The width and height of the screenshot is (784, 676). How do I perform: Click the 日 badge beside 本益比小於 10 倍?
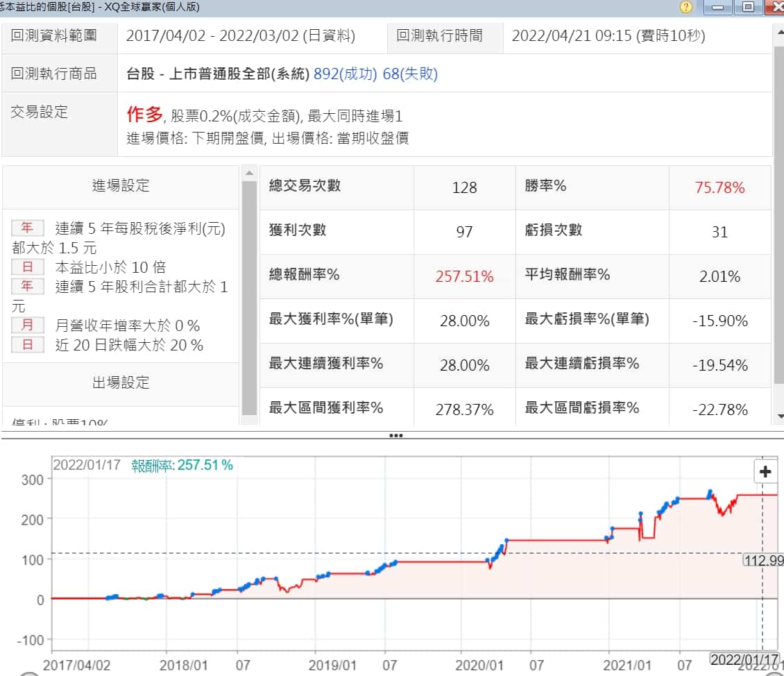(x=28, y=267)
